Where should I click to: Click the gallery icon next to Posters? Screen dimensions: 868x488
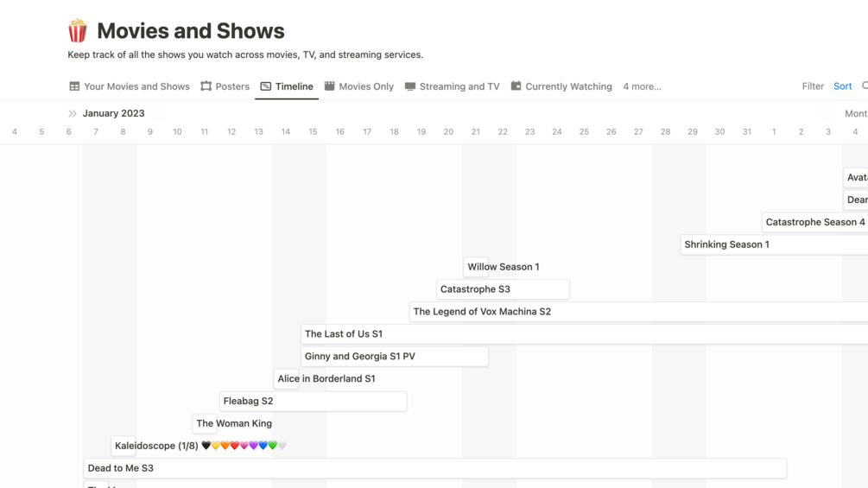tap(206, 86)
